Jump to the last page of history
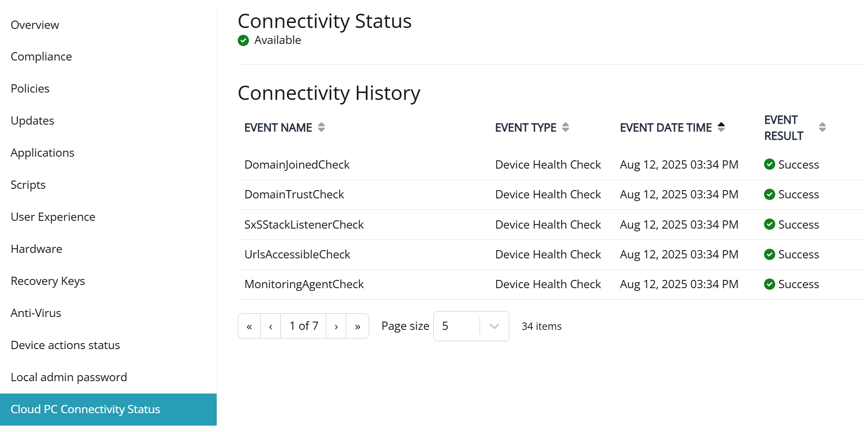Viewport: 868px width, 432px height. 357,326
